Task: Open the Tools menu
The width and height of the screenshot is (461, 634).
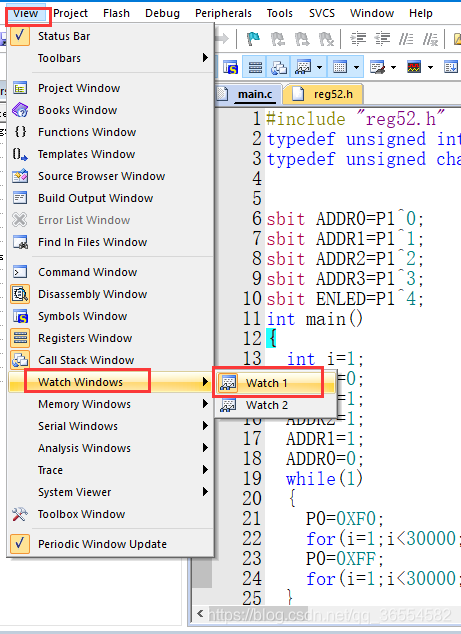Action: point(279,13)
